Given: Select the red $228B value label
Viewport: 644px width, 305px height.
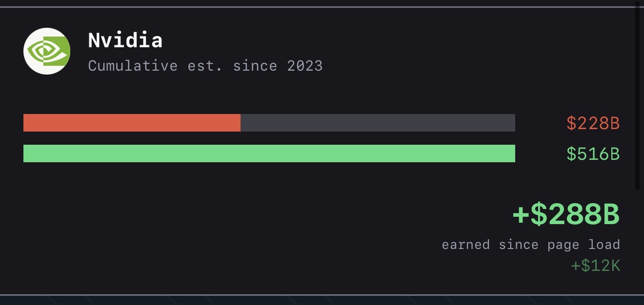Looking at the screenshot, I should point(593,124).
